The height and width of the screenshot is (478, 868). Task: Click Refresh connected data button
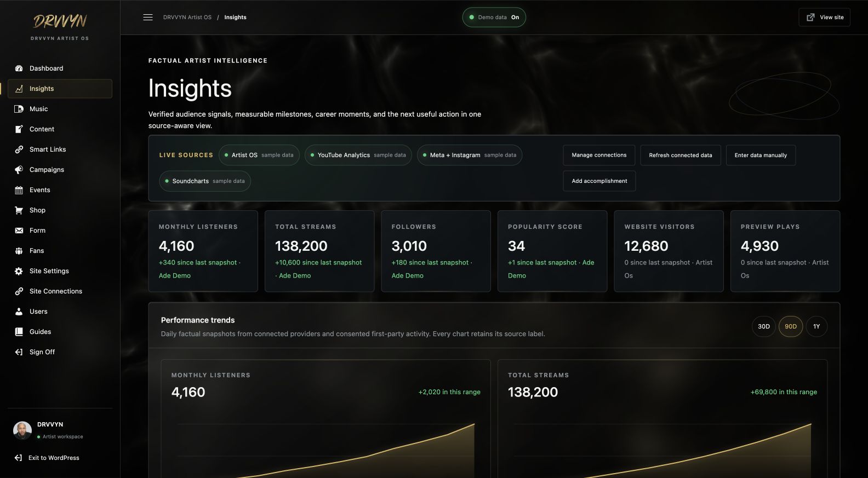(x=681, y=155)
